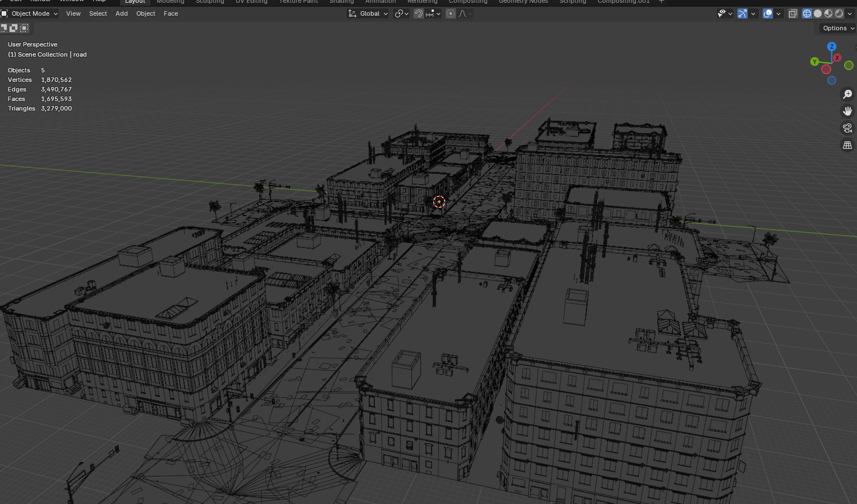The width and height of the screenshot is (857, 504).
Task: Click the X axis on navigation gizmo
Action: click(837, 58)
